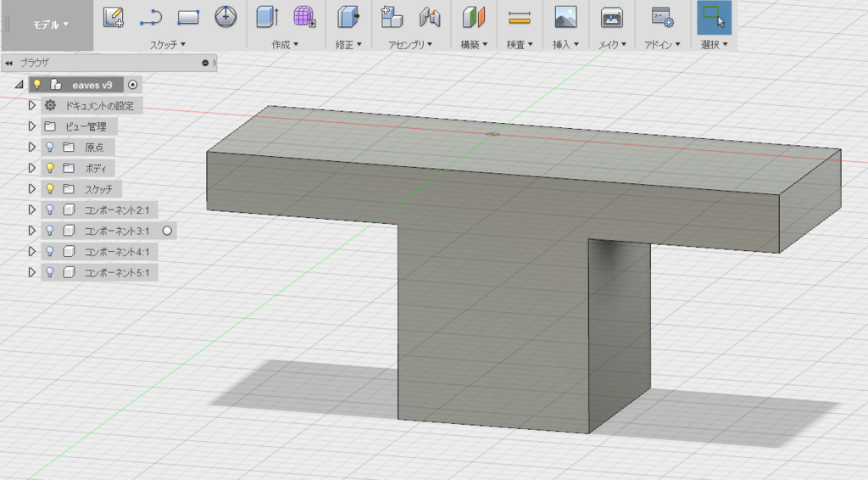Open the 修正 menu
The image size is (868, 480).
[x=348, y=45]
